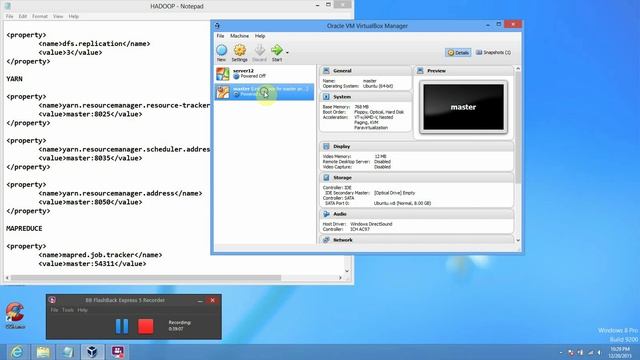
Task: Click the Audio section speaker icon
Action: point(326,214)
